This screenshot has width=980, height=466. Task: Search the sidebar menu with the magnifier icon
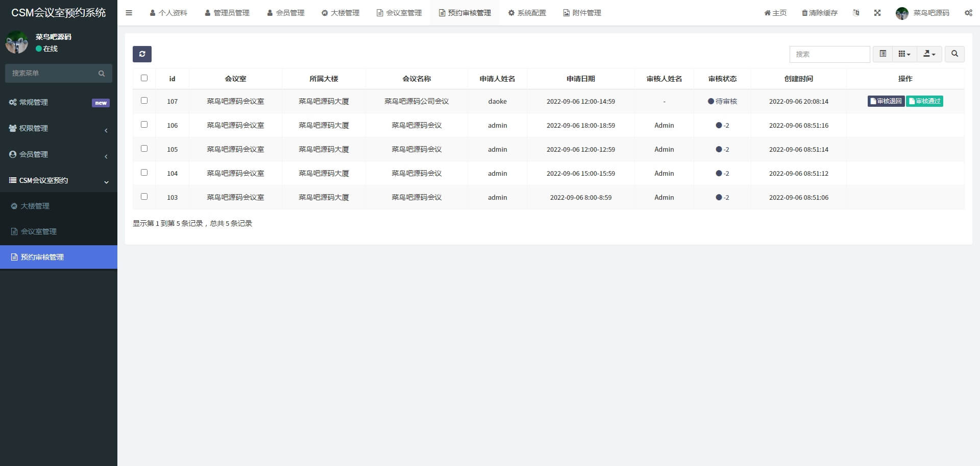pyautogui.click(x=101, y=73)
